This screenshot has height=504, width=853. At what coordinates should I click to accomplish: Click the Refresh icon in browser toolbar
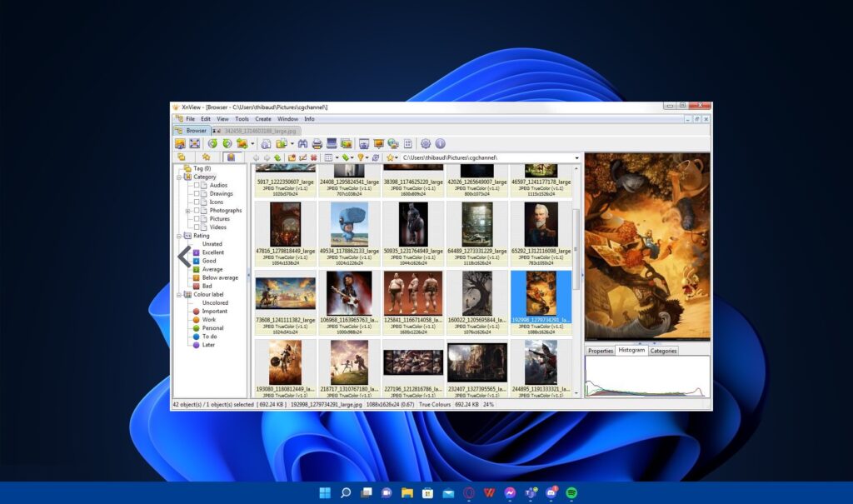pos(376,157)
